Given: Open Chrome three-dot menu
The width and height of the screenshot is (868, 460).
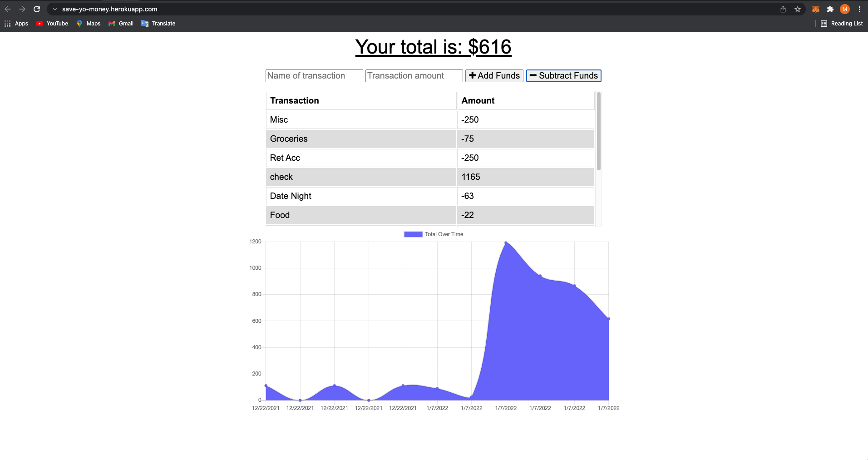Looking at the screenshot, I should (x=859, y=9).
